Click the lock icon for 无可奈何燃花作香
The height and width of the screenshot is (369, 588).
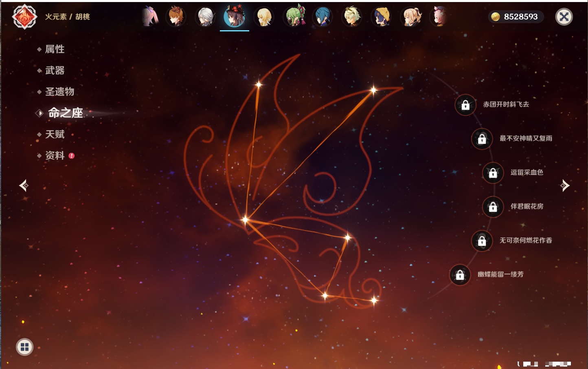482,241
